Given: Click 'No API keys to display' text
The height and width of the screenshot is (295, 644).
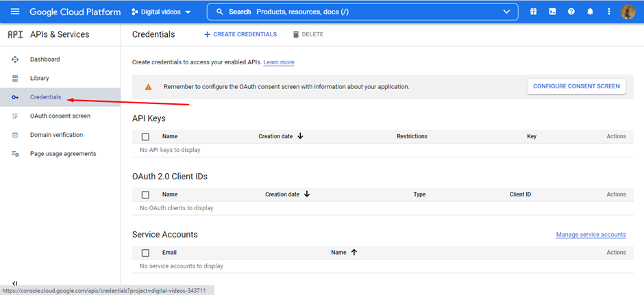Looking at the screenshot, I should [170, 150].
